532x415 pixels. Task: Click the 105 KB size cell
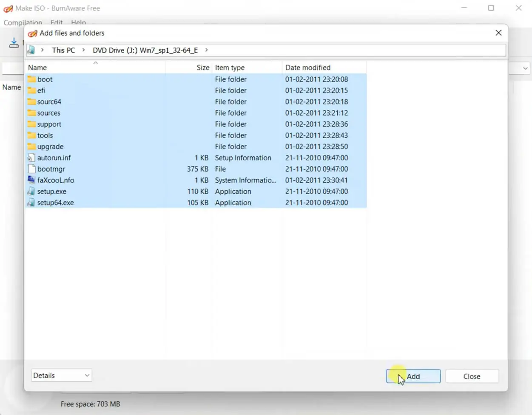coord(198,203)
